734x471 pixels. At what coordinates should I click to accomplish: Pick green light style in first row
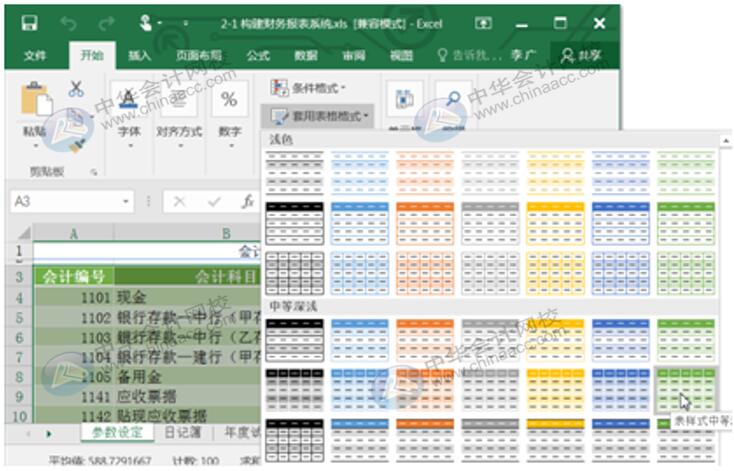pyautogui.click(x=686, y=173)
